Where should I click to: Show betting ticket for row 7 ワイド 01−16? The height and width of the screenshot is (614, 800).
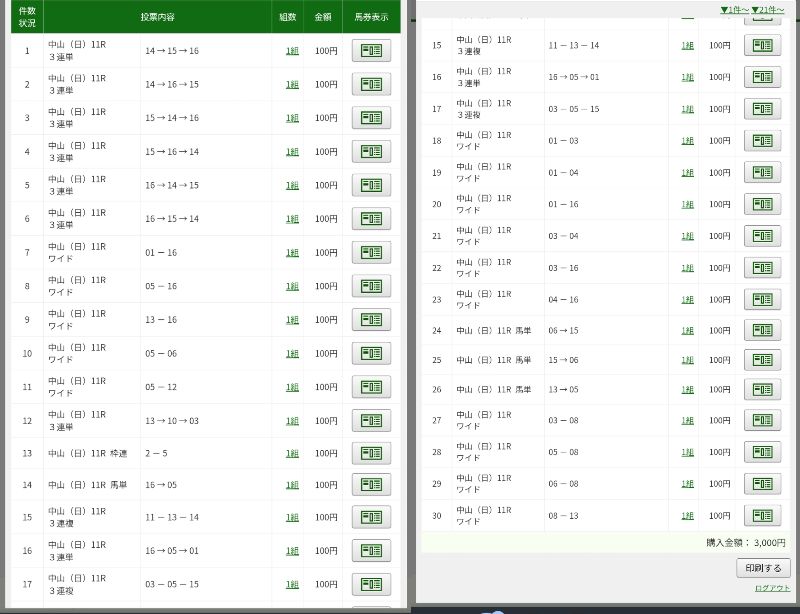click(371, 253)
